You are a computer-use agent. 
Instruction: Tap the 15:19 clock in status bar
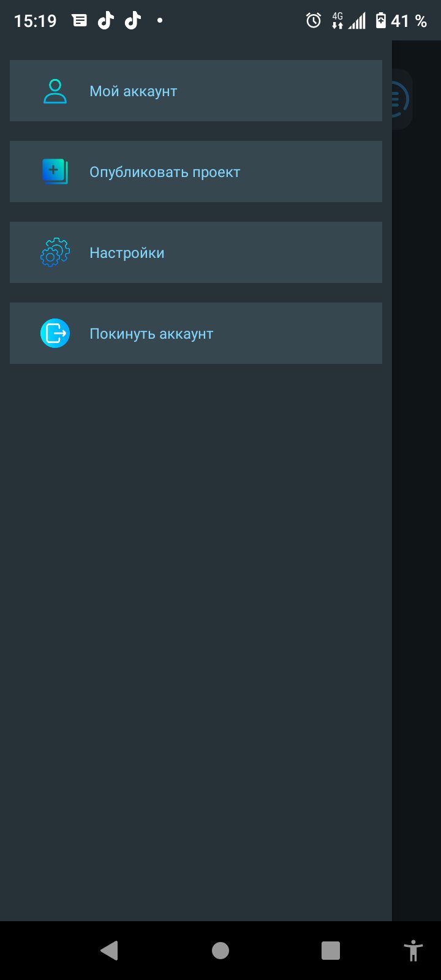point(35,21)
